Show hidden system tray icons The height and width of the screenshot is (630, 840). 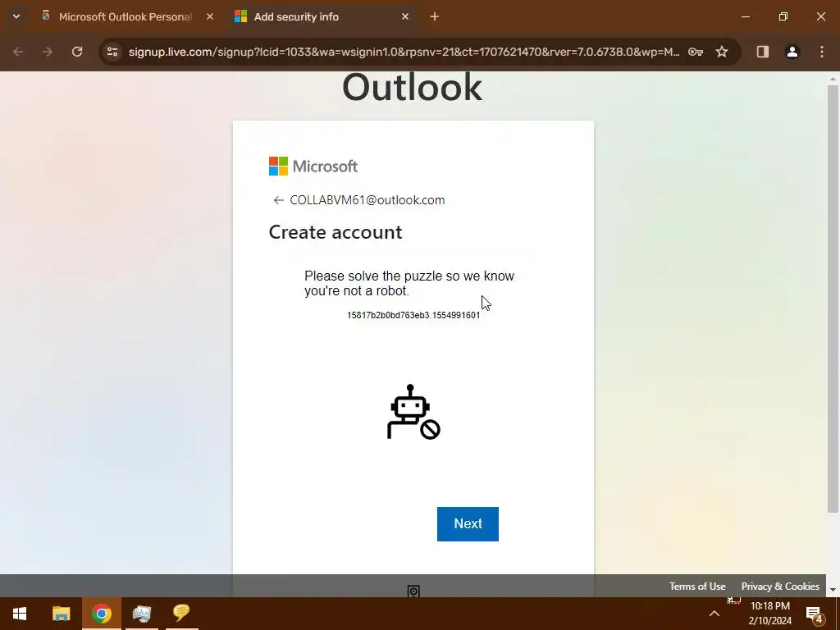pos(714,614)
